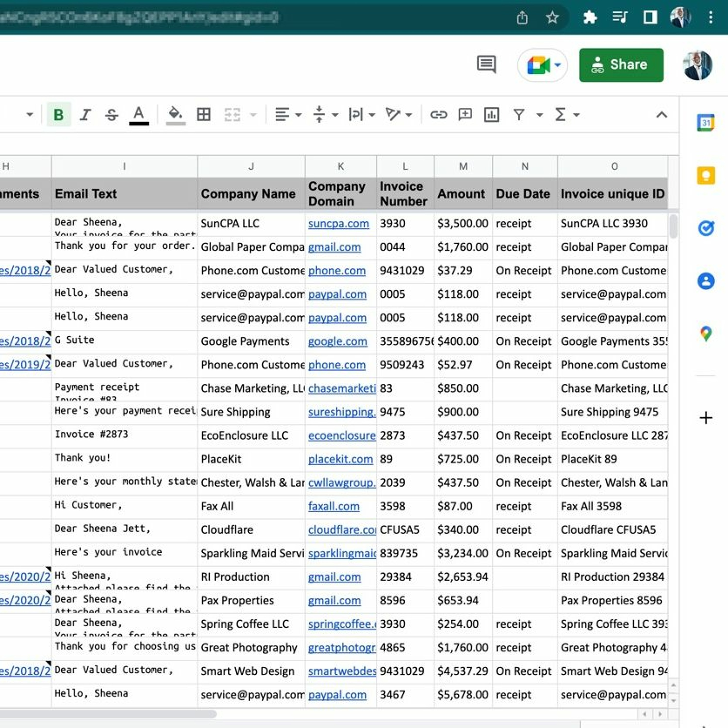The height and width of the screenshot is (728, 728).
Task: Click the green Share button
Action: (621, 65)
